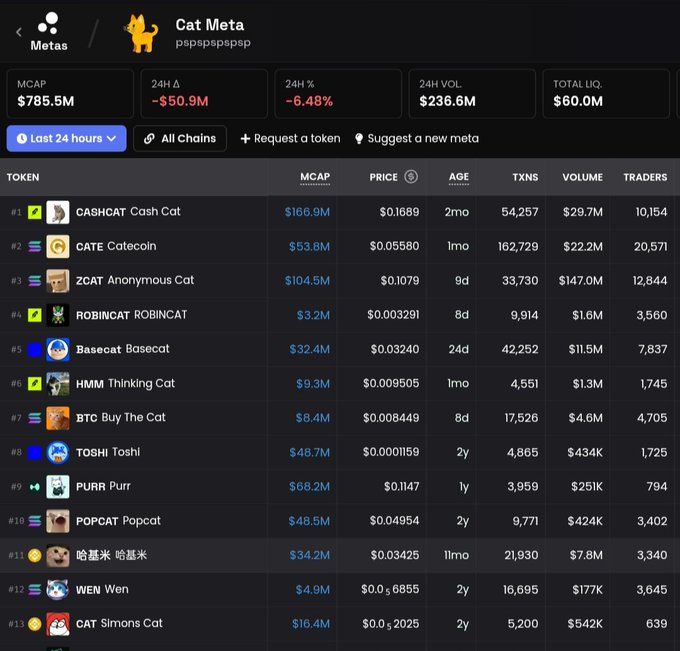
Task: Click the TOTAL LIQ. $60.0M stat card
Action: [606, 93]
